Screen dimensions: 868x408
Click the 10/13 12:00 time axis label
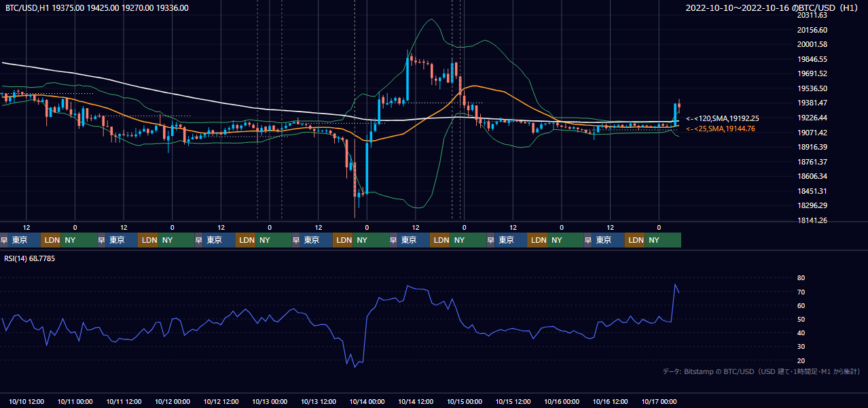coord(319,401)
